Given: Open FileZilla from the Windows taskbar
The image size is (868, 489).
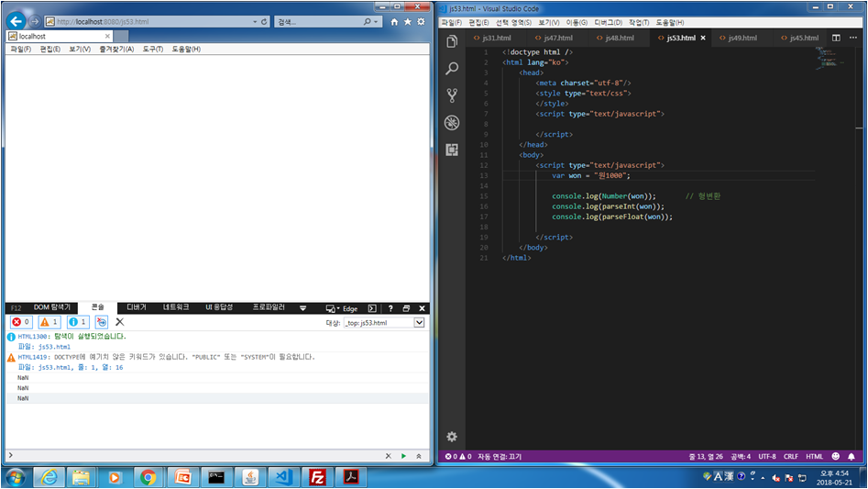Looking at the screenshot, I should [318, 477].
